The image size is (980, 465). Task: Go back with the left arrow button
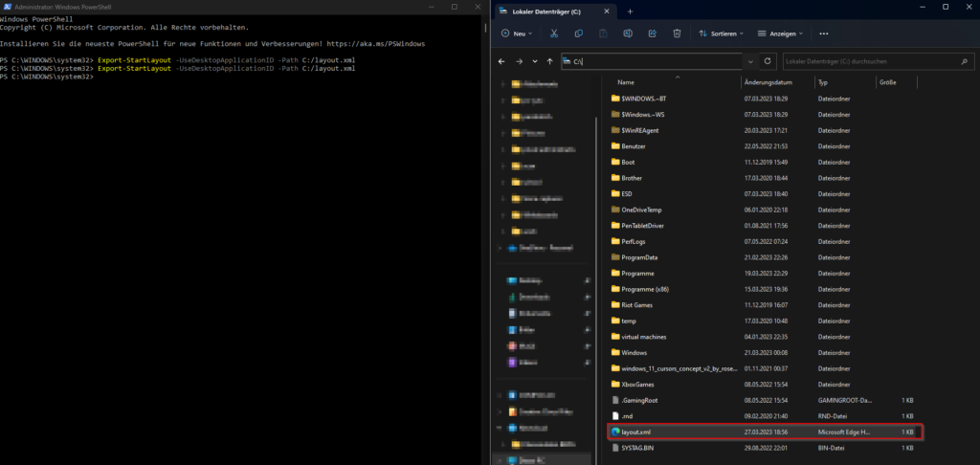tap(501, 61)
